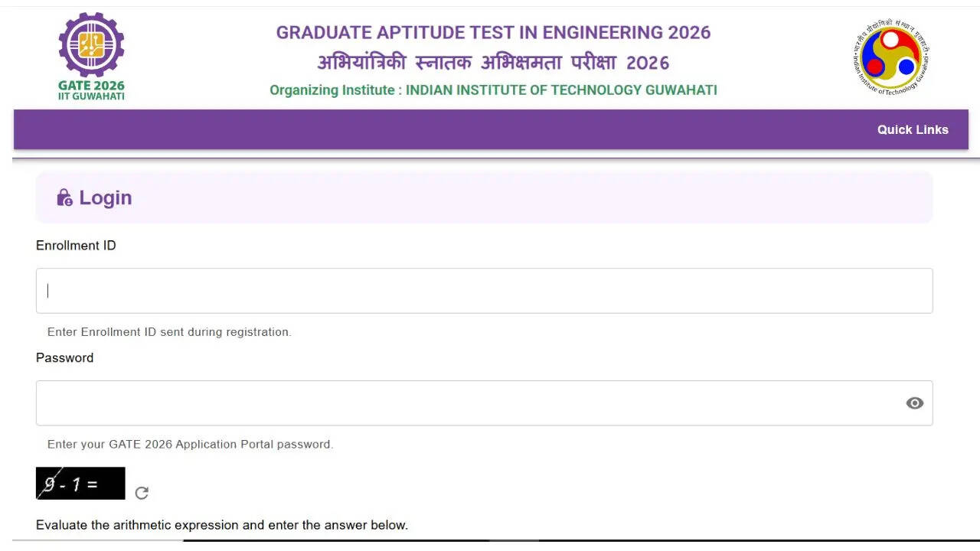Click the Organizing Institute IIT Guwahati text

[x=493, y=90]
